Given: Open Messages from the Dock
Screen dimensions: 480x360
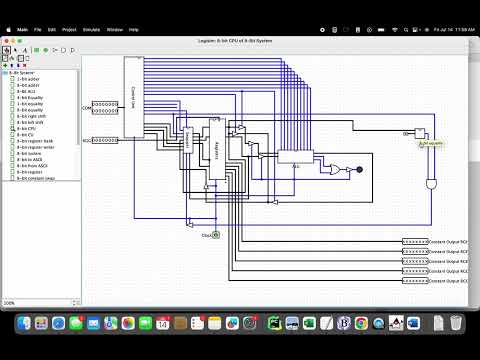Looking at the screenshot, I should 76,323.
